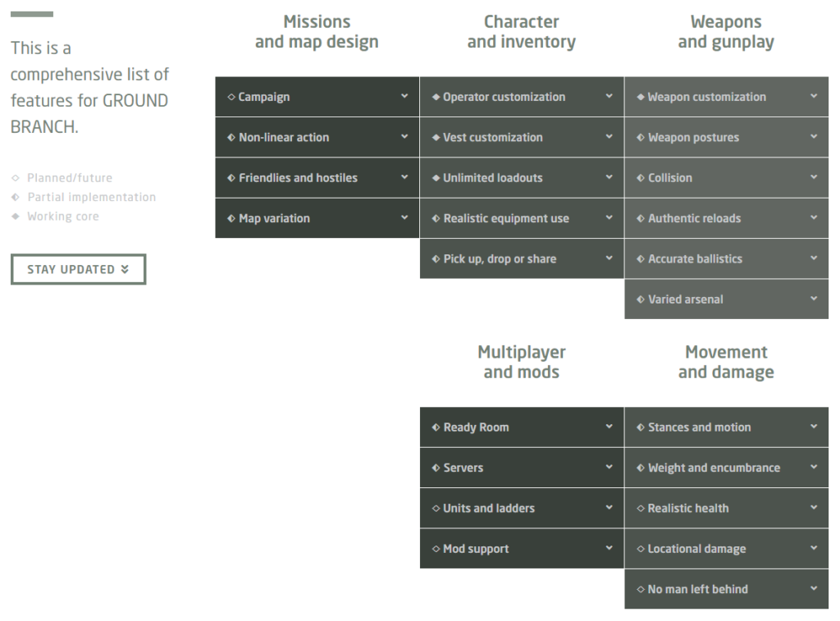The height and width of the screenshot is (621, 840).
Task: Click the diamond icon beside Friendlies and hostiles
Action: coord(231,178)
